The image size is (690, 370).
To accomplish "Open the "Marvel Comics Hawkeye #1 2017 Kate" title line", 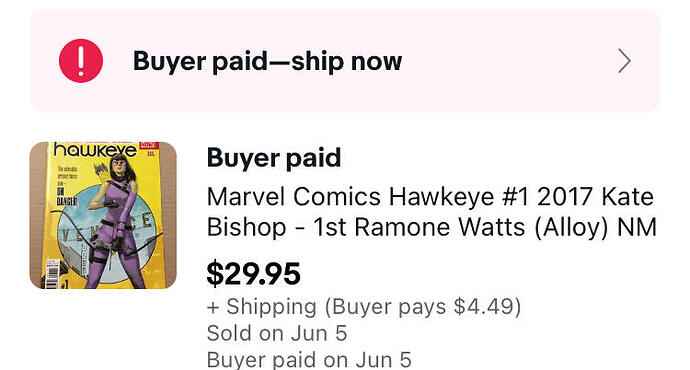I will pyautogui.click(x=430, y=196).
